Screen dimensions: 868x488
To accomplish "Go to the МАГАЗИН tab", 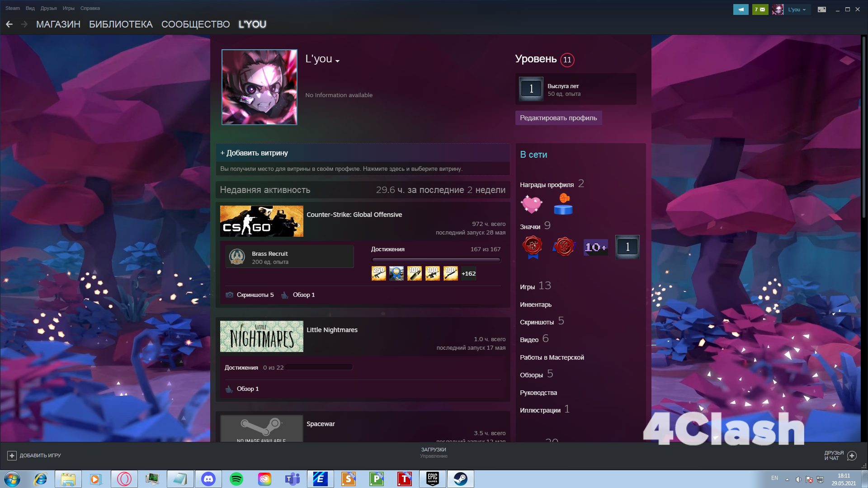I will coord(58,24).
